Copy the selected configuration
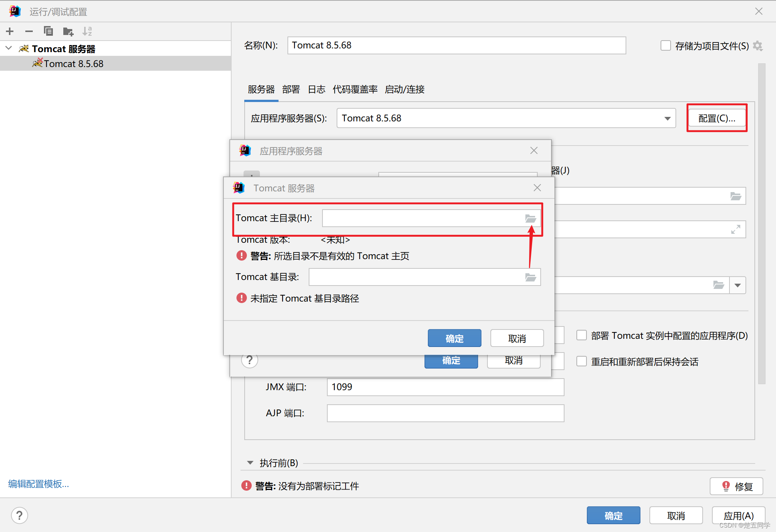The height and width of the screenshot is (532, 776). tap(48, 31)
